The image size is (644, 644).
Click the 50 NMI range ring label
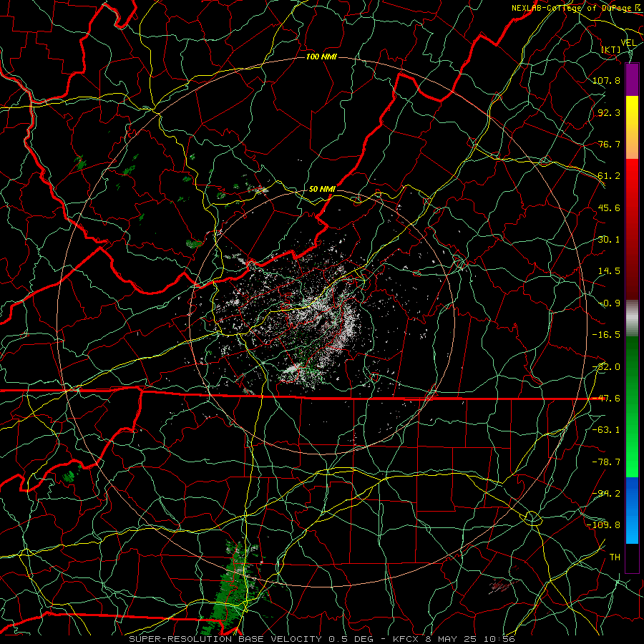(322, 189)
